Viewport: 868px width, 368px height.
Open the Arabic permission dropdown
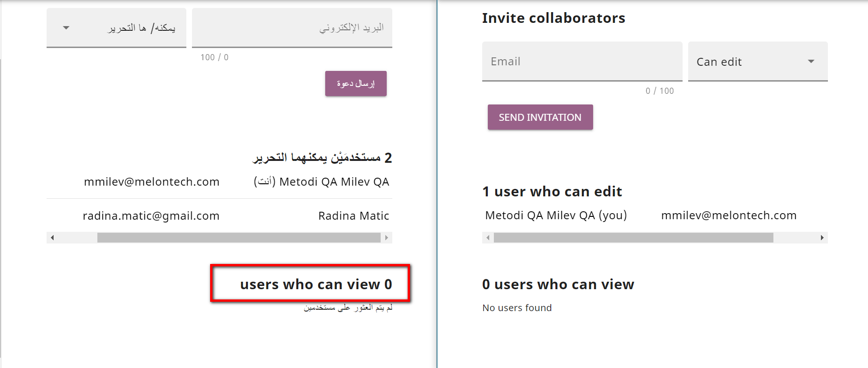(116, 28)
